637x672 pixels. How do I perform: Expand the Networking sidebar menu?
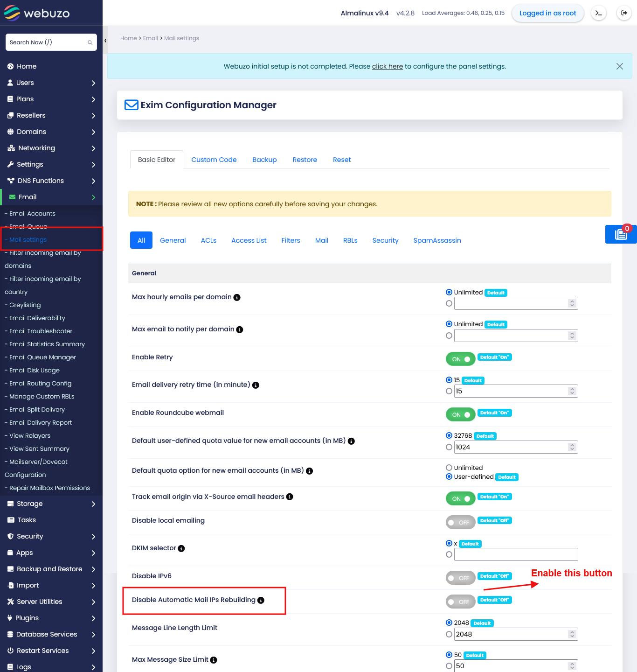click(51, 148)
